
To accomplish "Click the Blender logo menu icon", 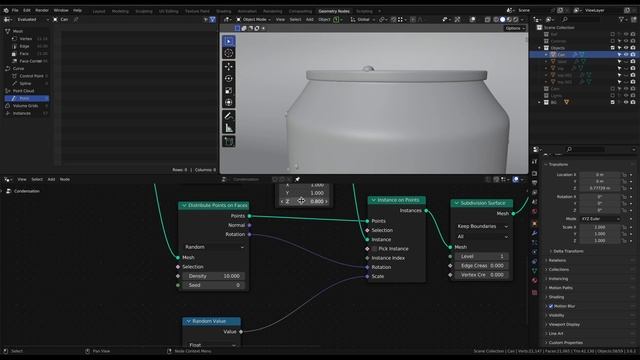I will coord(6,10).
